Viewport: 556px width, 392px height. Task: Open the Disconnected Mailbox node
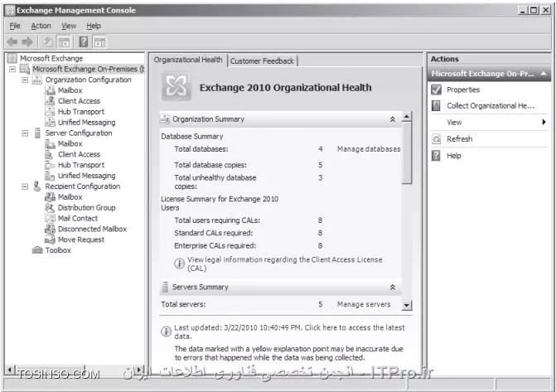pos(92,229)
